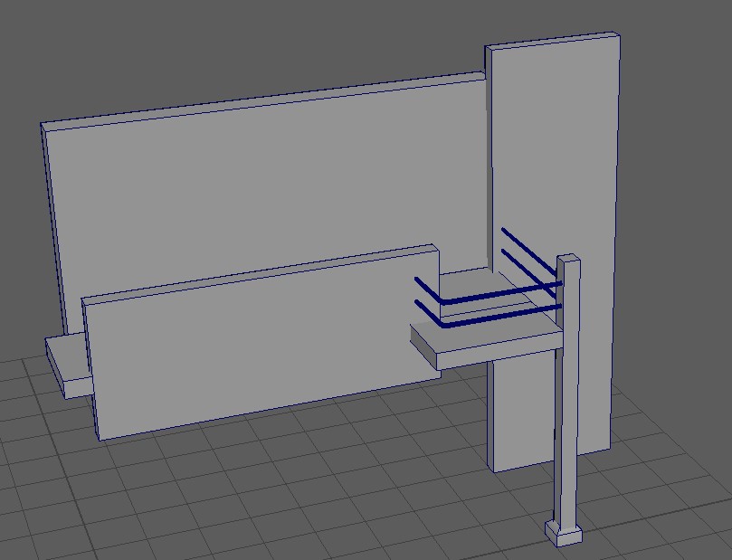Select the small floor slab at left
The height and width of the screenshot is (560, 732).
click(x=70, y=366)
